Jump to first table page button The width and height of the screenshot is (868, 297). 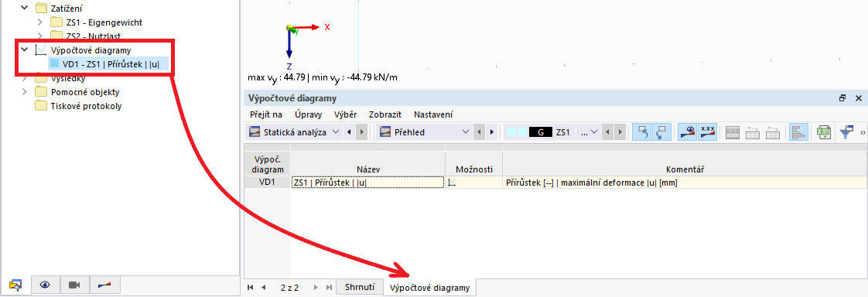[251, 288]
